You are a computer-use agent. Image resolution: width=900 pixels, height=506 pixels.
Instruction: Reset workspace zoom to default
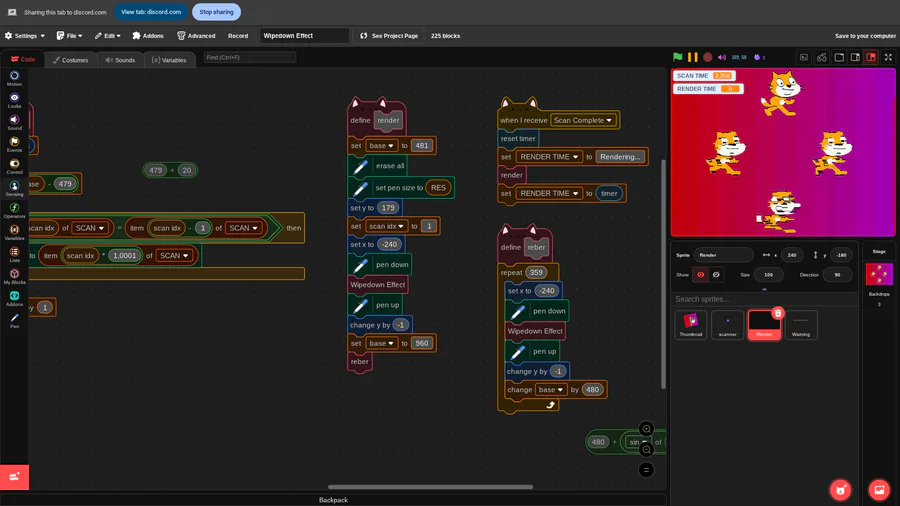[x=646, y=470]
